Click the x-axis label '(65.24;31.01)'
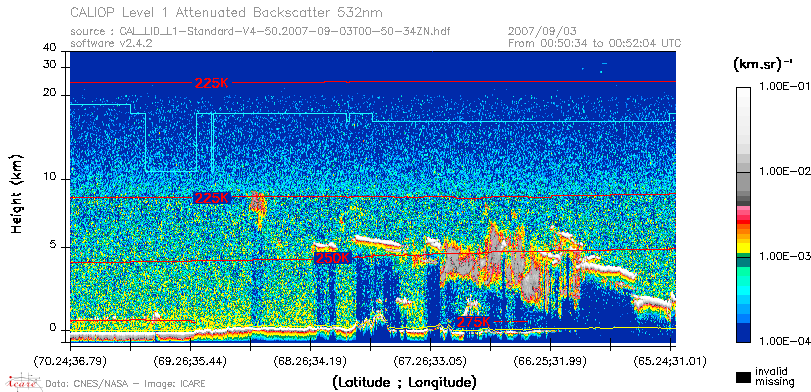The height and width of the screenshot is (392, 811). click(x=670, y=360)
